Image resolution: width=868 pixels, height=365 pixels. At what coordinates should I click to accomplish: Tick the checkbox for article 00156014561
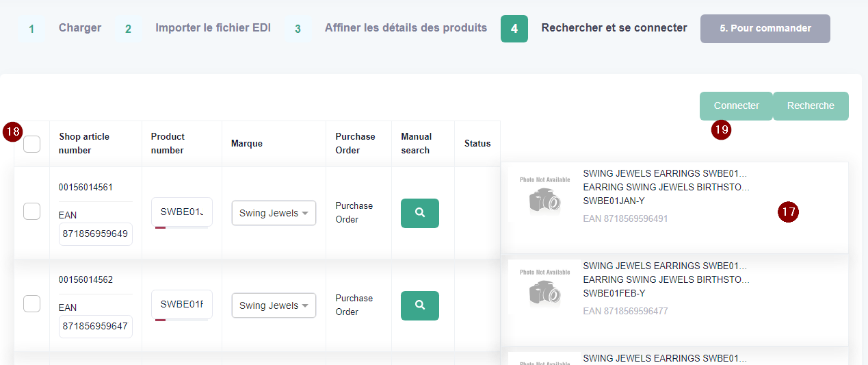click(31, 212)
